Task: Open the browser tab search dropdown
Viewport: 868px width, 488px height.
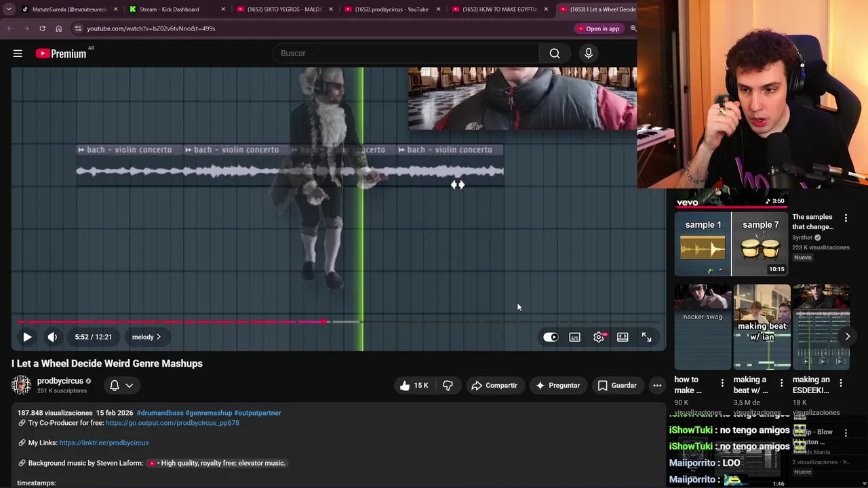Action: pos(8,9)
